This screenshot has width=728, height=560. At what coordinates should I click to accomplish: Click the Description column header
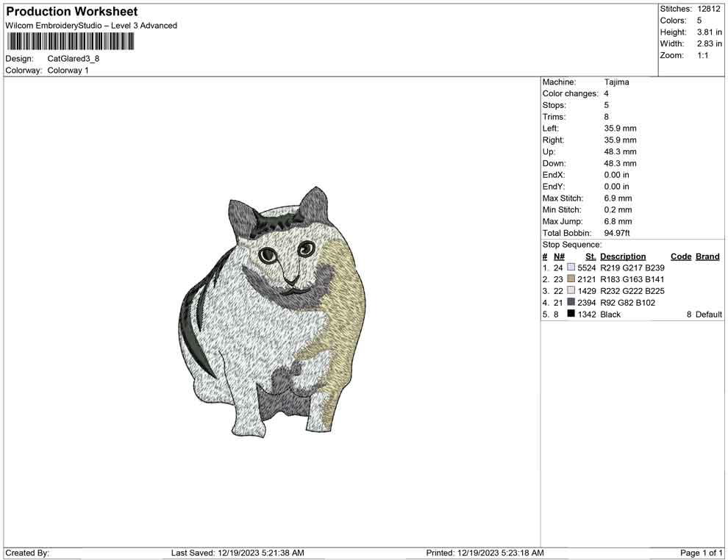pos(623,256)
